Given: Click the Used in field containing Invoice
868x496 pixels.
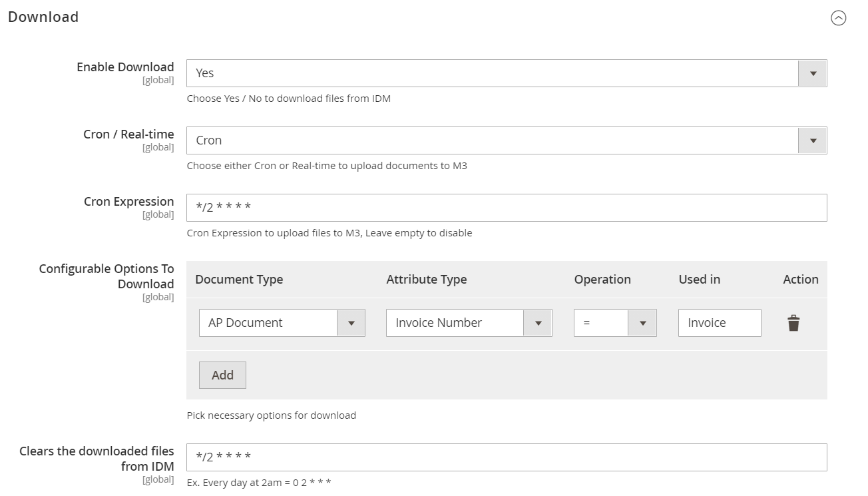Looking at the screenshot, I should [x=719, y=323].
